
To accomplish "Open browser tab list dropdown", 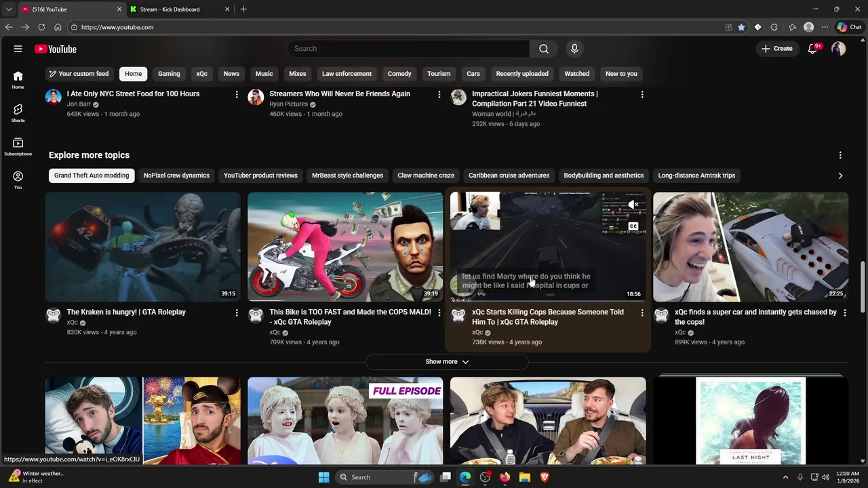I will (9, 9).
